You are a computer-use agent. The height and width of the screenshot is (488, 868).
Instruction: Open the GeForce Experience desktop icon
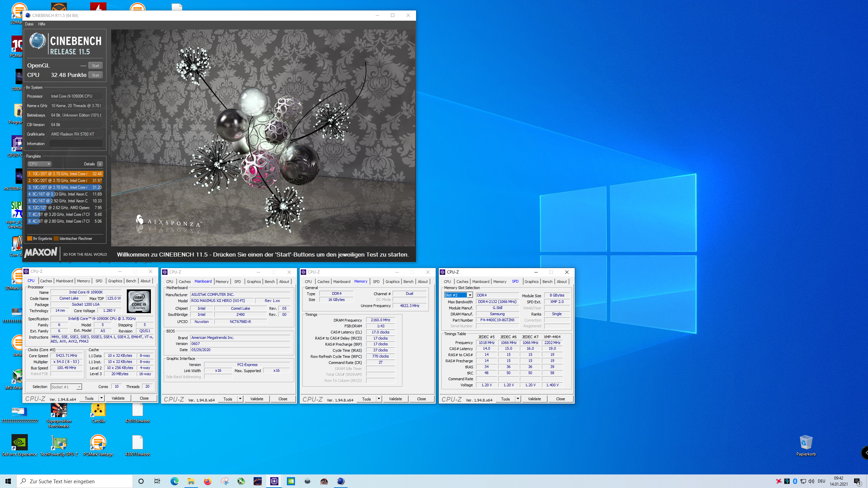(x=19, y=446)
